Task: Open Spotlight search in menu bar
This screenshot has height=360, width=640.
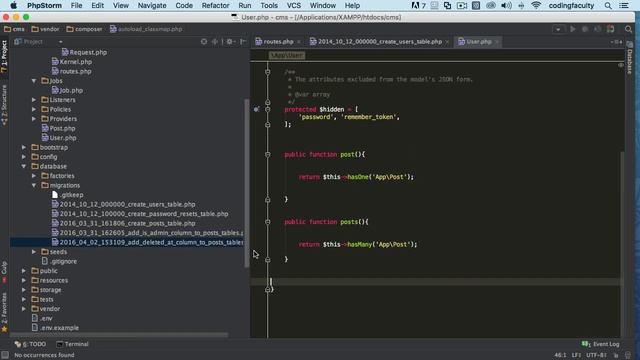Action: pyautogui.click(x=608, y=5)
